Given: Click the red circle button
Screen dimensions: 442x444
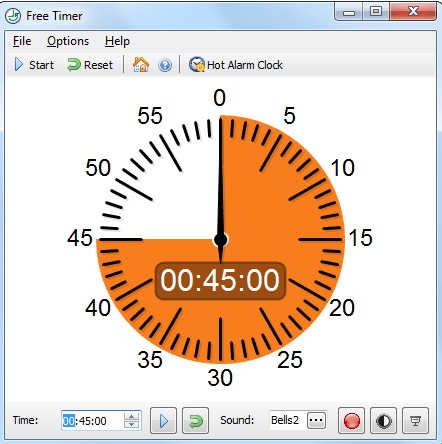Looking at the screenshot, I should [352, 421].
